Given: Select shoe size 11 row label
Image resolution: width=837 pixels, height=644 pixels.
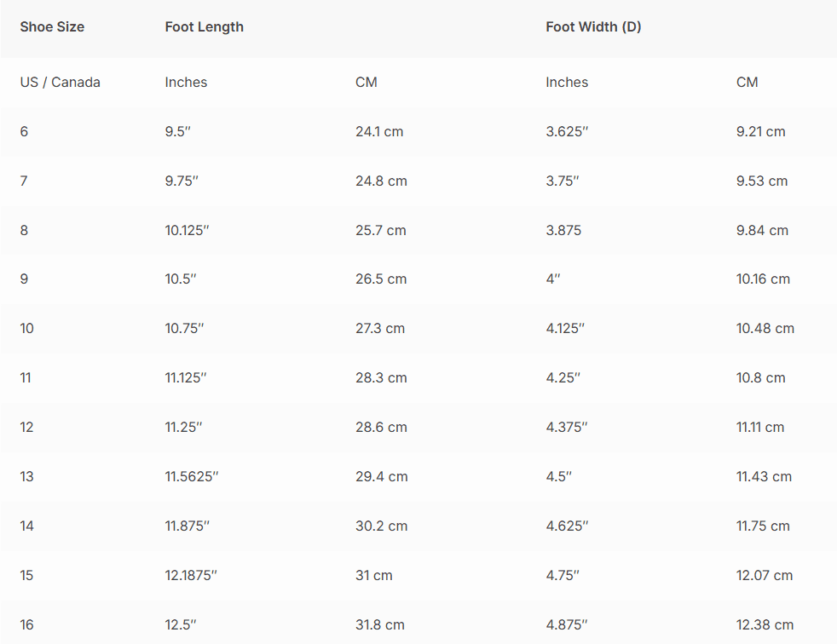Looking at the screenshot, I should point(26,377).
